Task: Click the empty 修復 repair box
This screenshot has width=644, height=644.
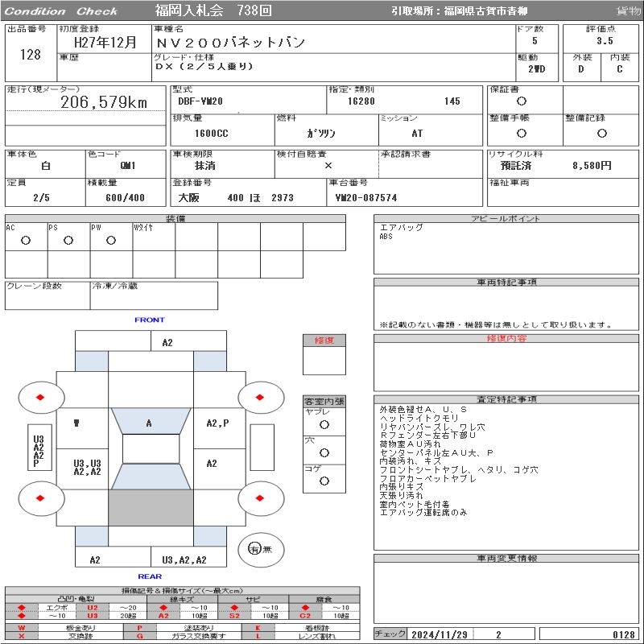Action: (324, 361)
